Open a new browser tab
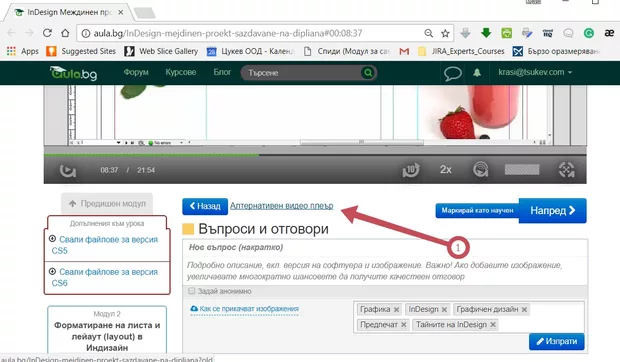Screen dimensions: 620x362 click(145, 13)
